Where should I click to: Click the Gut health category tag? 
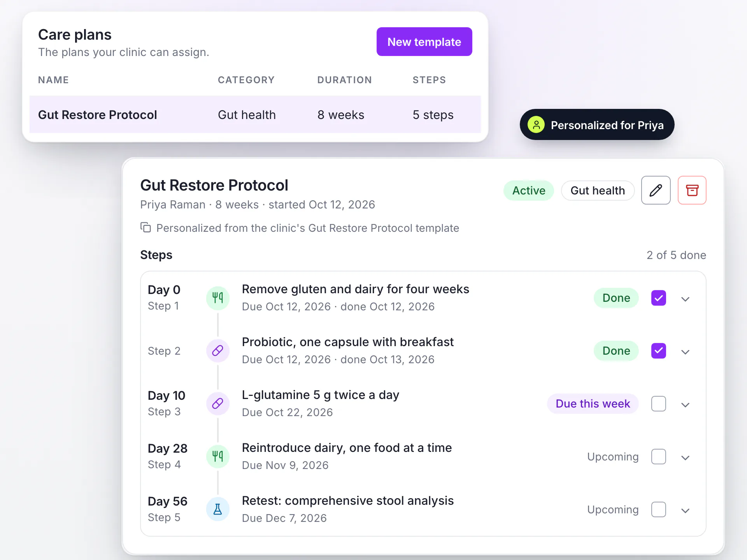598,191
